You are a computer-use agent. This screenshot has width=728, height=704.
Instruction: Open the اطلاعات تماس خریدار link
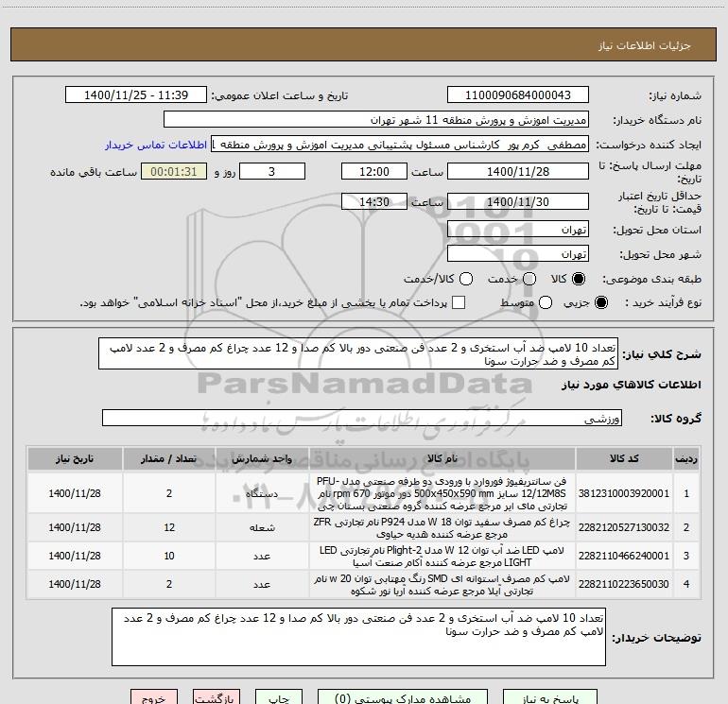tap(156, 145)
